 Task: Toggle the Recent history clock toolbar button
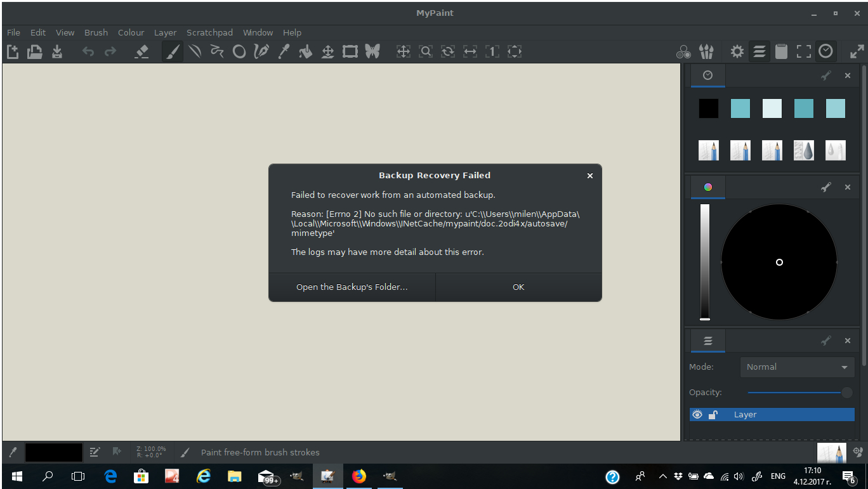(x=825, y=51)
